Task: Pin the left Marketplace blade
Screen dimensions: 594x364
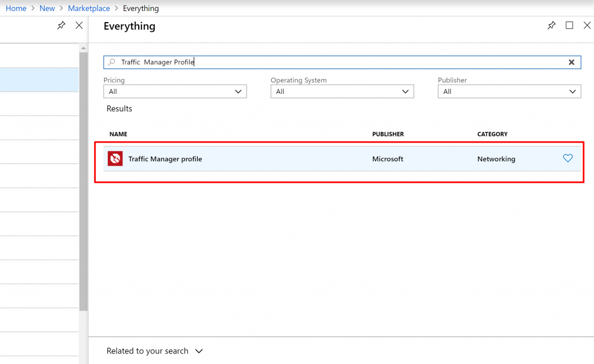Action: point(61,26)
